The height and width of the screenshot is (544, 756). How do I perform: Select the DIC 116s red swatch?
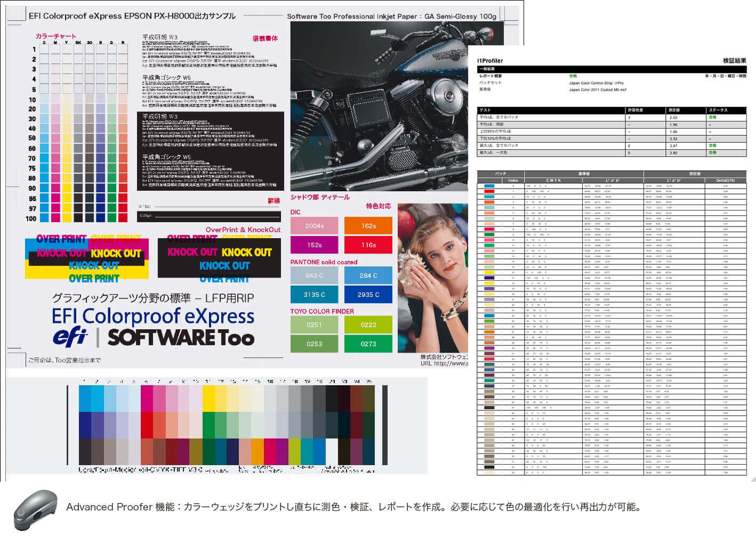[368, 245]
